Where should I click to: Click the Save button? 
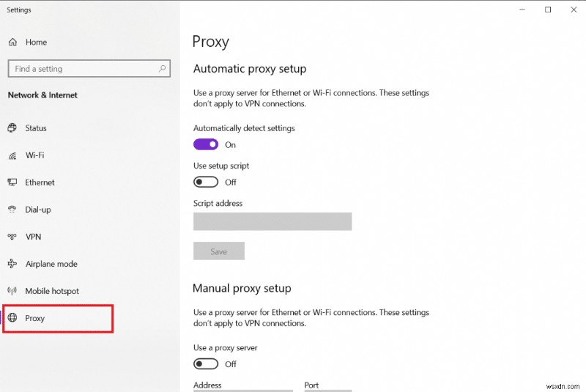click(x=218, y=251)
